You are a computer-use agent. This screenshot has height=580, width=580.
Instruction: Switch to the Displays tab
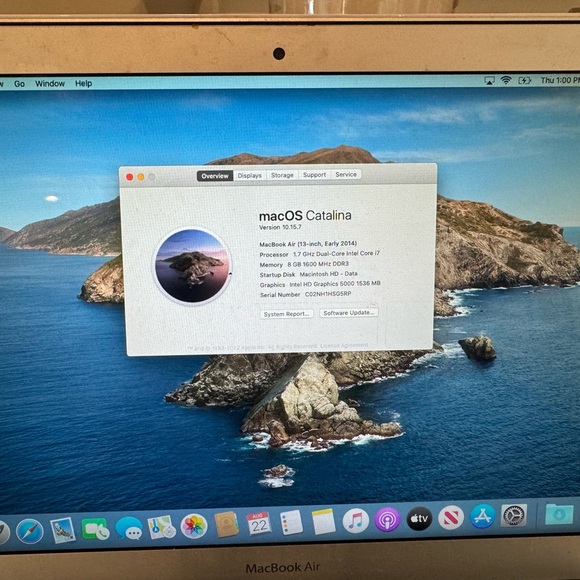(x=249, y=176)
